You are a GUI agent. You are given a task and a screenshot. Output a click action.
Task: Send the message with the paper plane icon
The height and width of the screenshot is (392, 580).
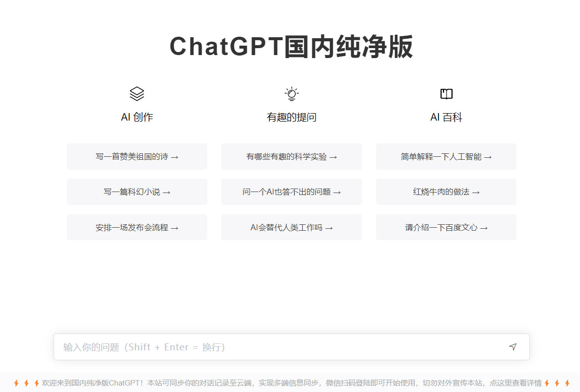pyautogui.click(x=513, y=347)
